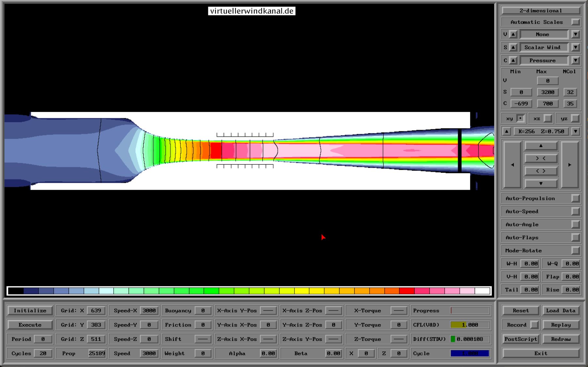The width and height of the screenshot is (588, 367).
Task: Click the C NCol field 35
Action: (570, 104)
